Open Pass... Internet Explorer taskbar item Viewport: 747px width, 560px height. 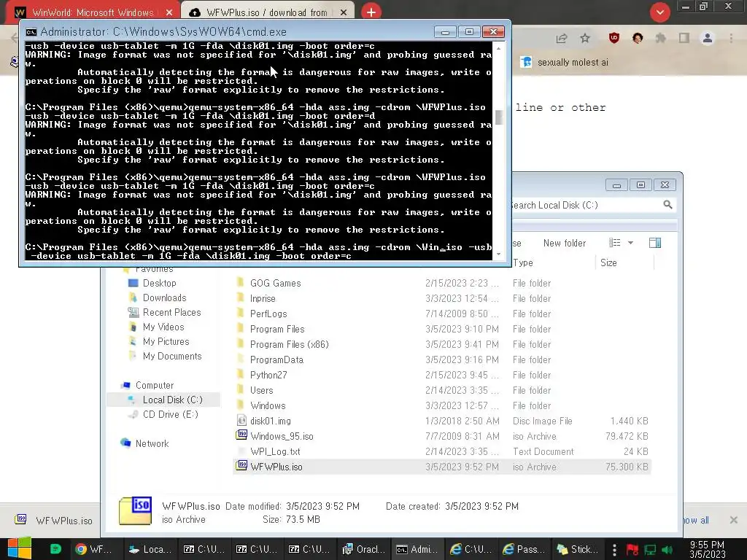click(x=524, y=549)
